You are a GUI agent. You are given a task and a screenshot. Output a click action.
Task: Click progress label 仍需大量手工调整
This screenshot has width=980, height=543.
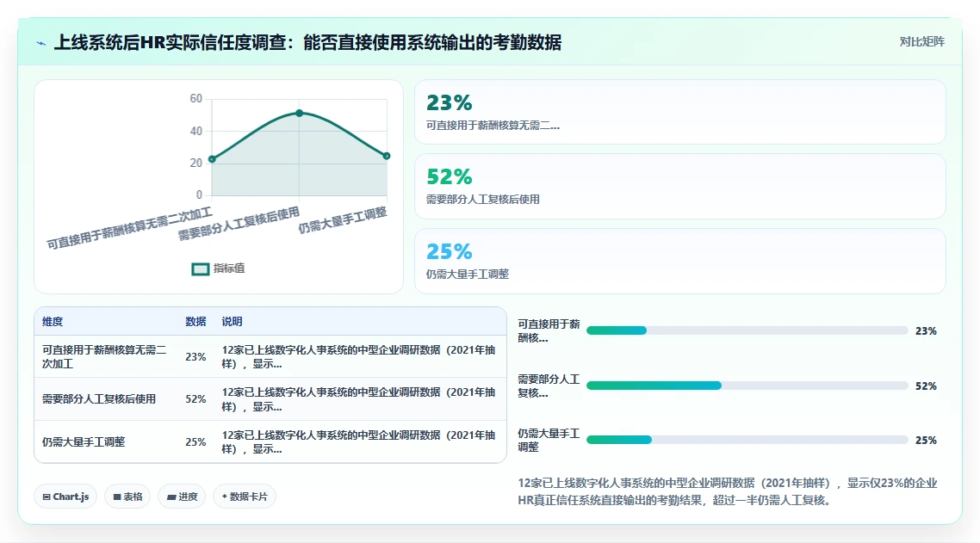tap(549, 441)
